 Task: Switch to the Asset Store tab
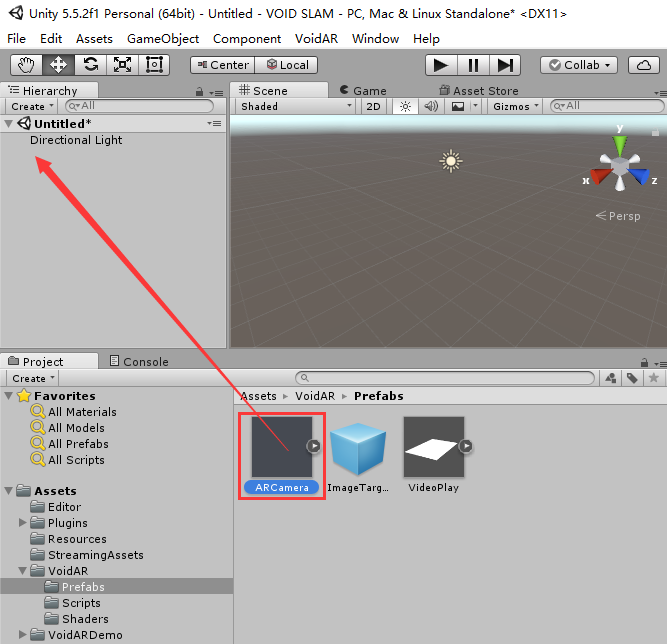click(x=479, y=91)
